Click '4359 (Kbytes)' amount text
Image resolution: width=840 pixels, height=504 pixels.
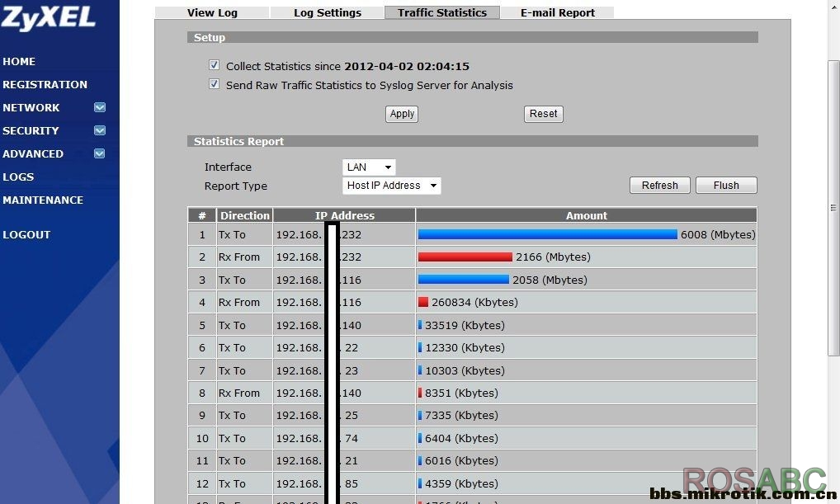coord(461,483)
